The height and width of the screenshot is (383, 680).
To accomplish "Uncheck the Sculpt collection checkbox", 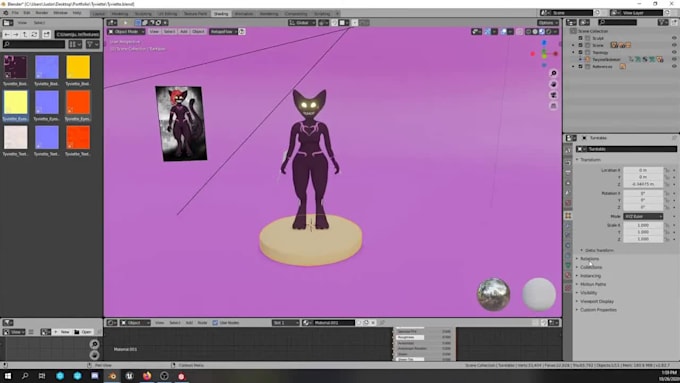I will point(581,38).
